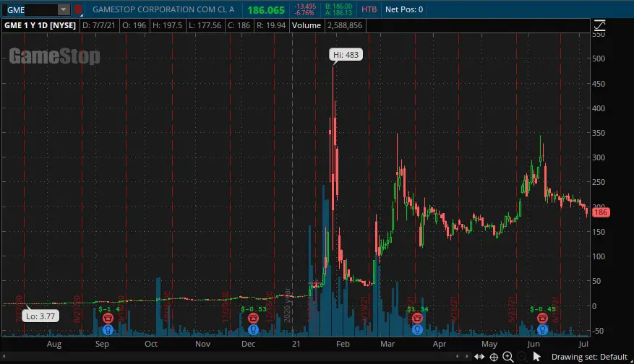Click the R: 19.94 range value
634x364 pixels.
[x=271, y=25]
